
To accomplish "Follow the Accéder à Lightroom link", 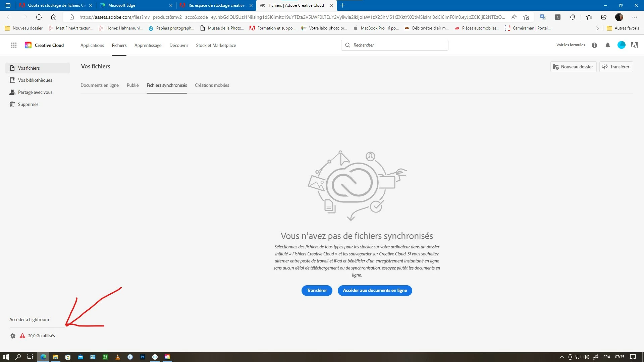I will 29,320.
